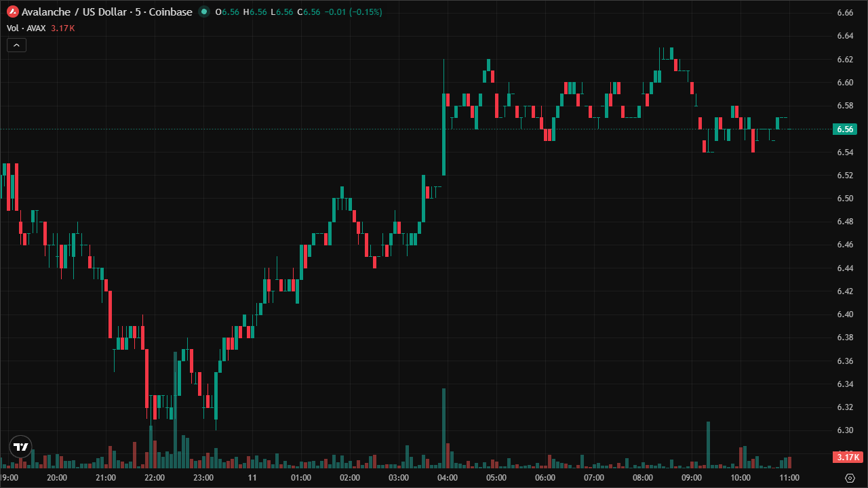Click the 02:00 time axis label
Viewport: 868px width, 488px height.
[x=350, y=478]
